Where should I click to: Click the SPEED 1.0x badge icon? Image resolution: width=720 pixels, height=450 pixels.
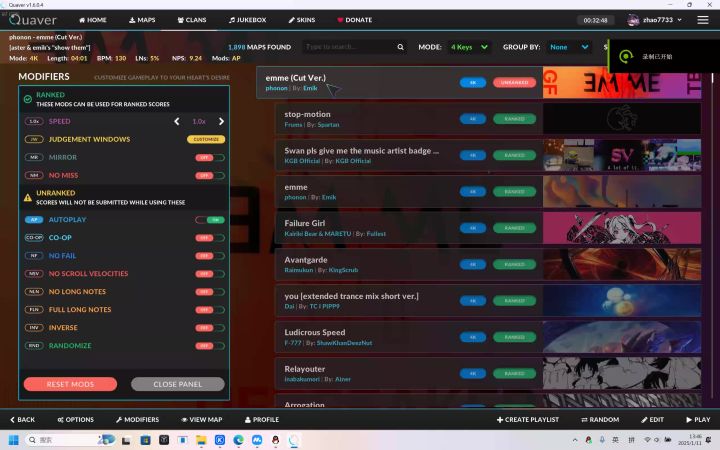coord(34,121)
